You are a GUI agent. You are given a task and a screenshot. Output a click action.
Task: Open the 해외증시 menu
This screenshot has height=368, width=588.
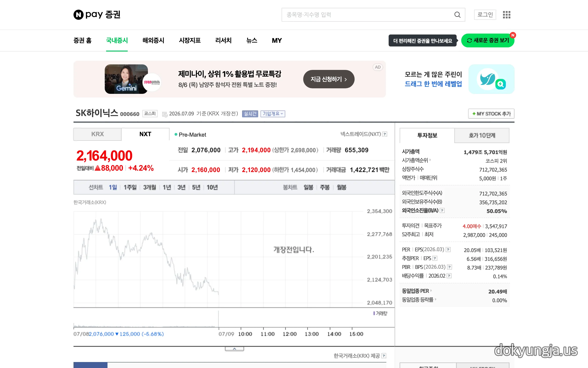(153, 40)
